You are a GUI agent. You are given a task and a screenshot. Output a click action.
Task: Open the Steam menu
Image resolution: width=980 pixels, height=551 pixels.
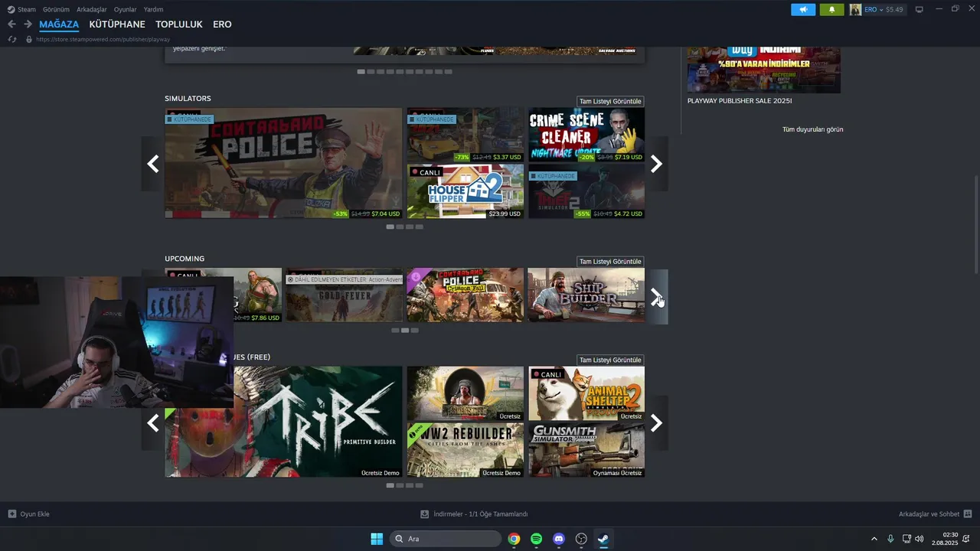[27, 9]
